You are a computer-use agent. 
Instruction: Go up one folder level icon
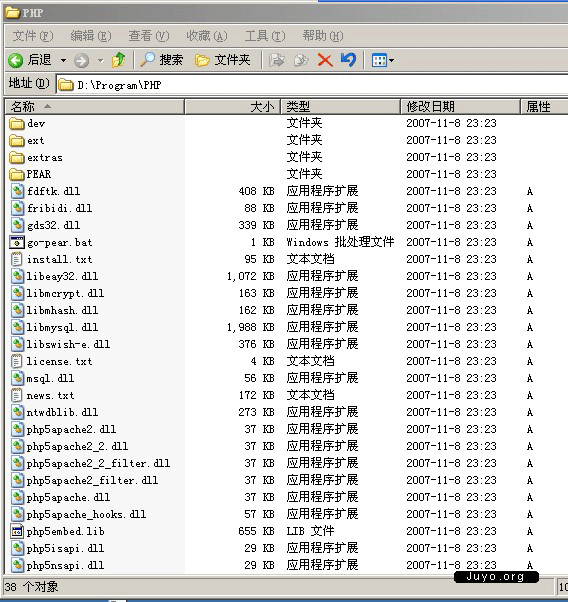(x=118, y=60)
